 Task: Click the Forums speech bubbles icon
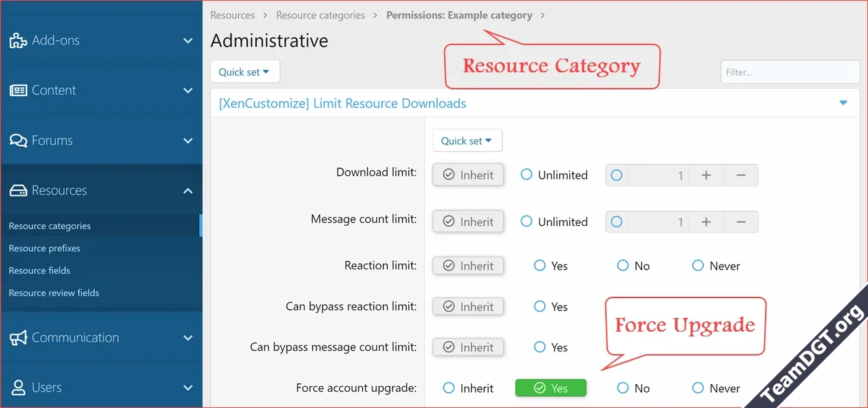pyautogui.click(x=18, y=141)
